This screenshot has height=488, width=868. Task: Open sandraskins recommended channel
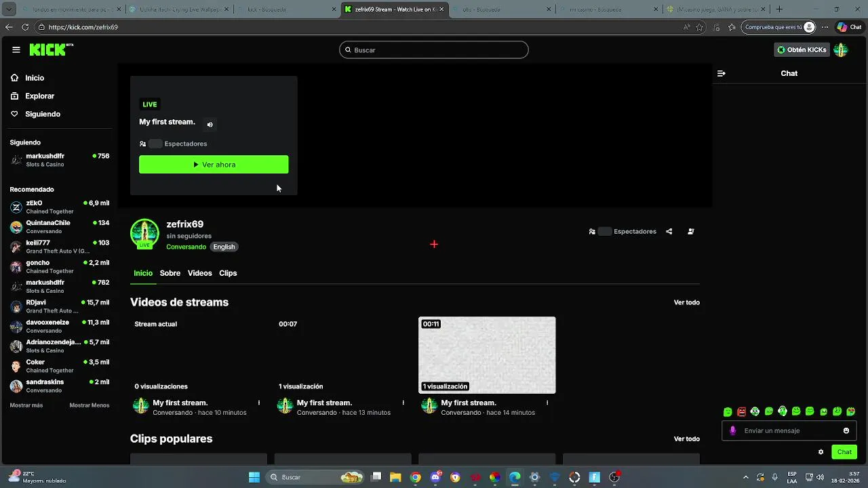pyautogui.click(x=60, y=386)
